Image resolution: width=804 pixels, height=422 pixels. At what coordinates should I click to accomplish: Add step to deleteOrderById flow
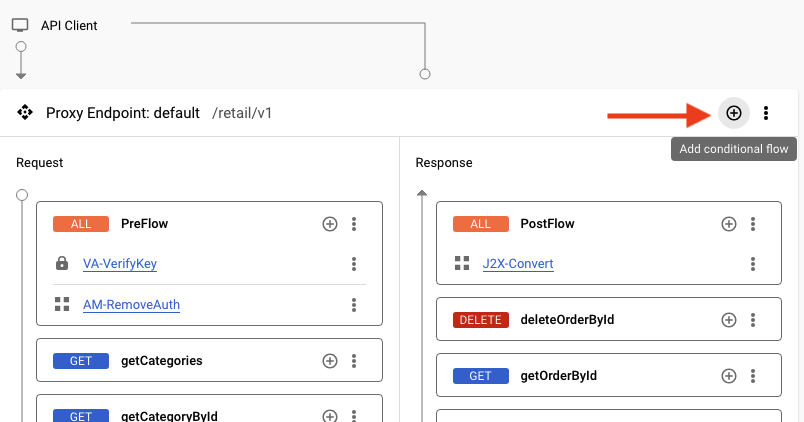tap(729, 320)
